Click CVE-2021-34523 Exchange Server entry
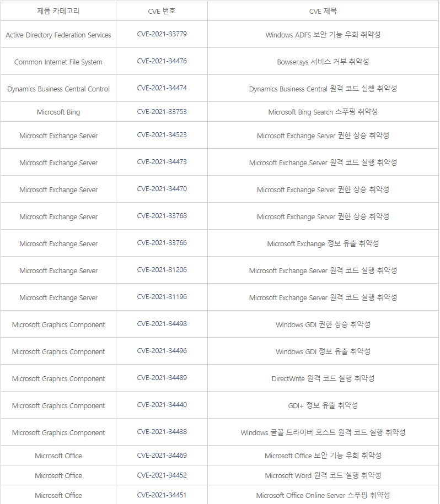 tap(162, 135)
